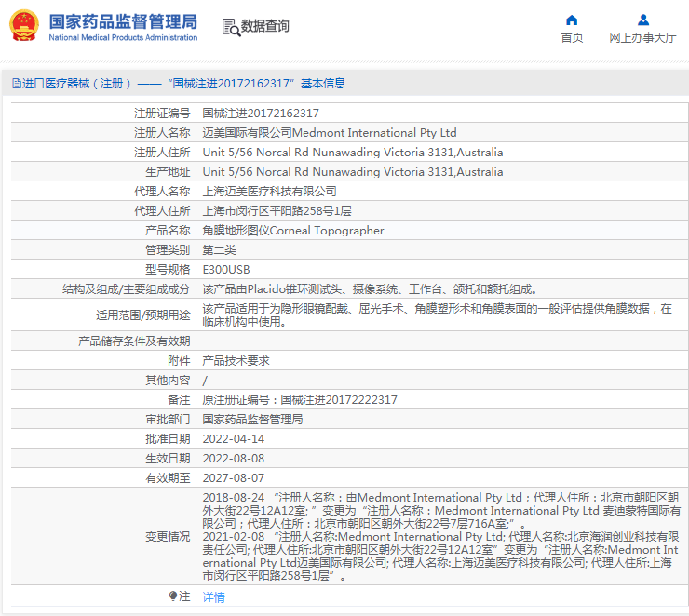The width and height of the screenshot is (689, 616).
Task: Go to 首页 via its text label
Action: (572, 38)
